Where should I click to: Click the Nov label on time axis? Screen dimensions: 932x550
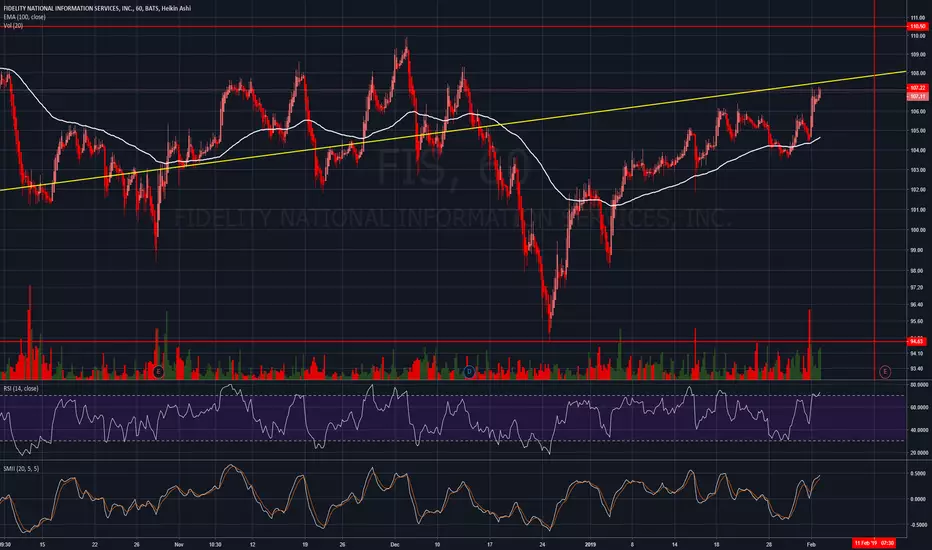179,544
